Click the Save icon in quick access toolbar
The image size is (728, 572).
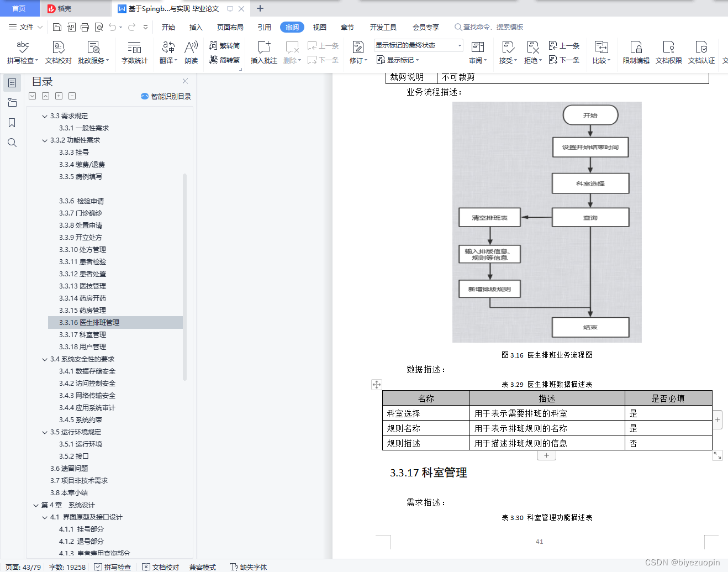point(57,27)
